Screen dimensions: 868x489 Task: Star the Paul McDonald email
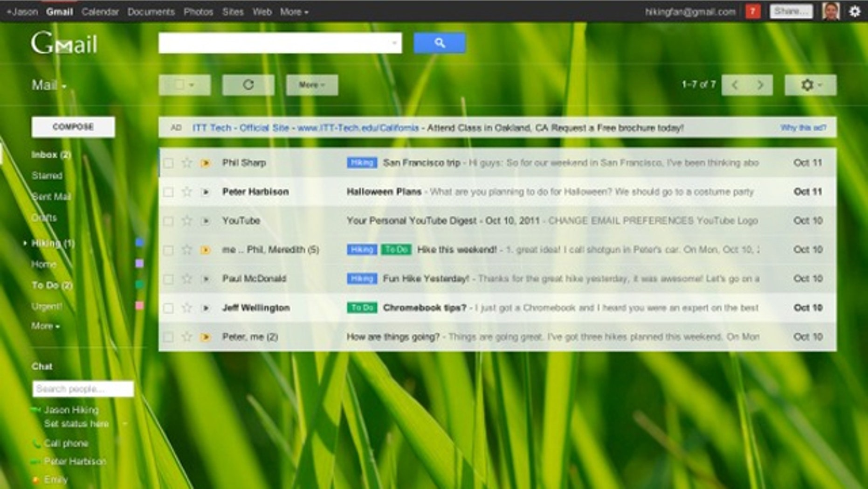(x=186, y=279)
